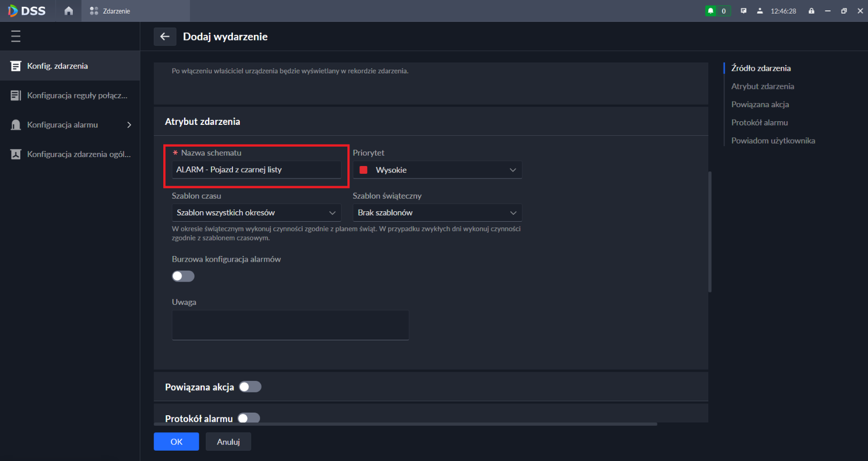Viewport: 868px width, 461px height.
Task: Click the message monitor icon in title bar
Action: (x=744, y=11)
